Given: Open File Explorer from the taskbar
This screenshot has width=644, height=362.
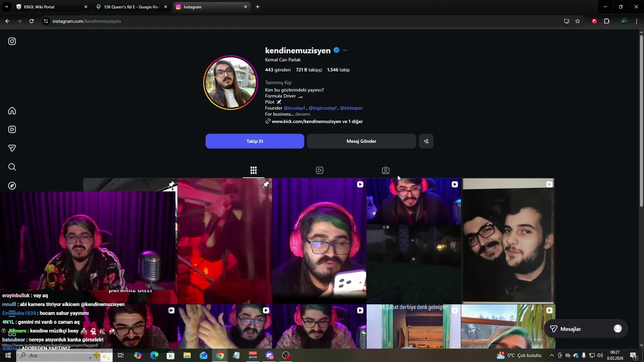Looking at the screenshot, I should pos(187,355).
